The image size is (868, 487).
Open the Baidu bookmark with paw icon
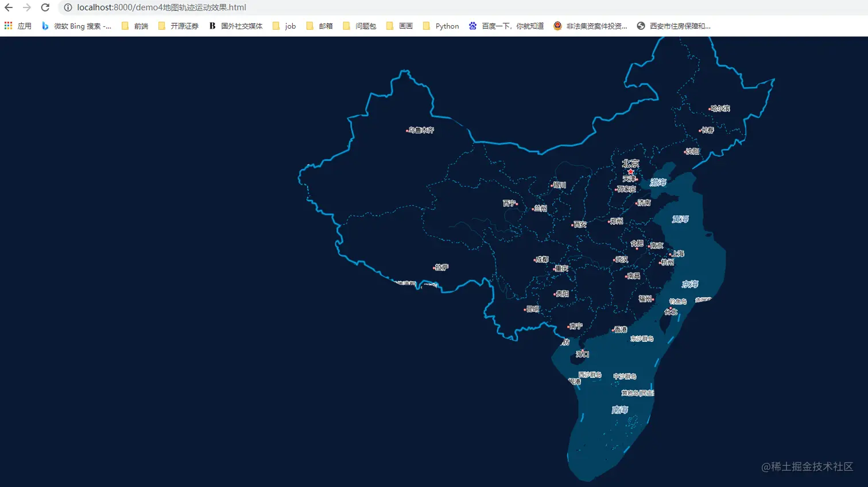tap(506, 26)
